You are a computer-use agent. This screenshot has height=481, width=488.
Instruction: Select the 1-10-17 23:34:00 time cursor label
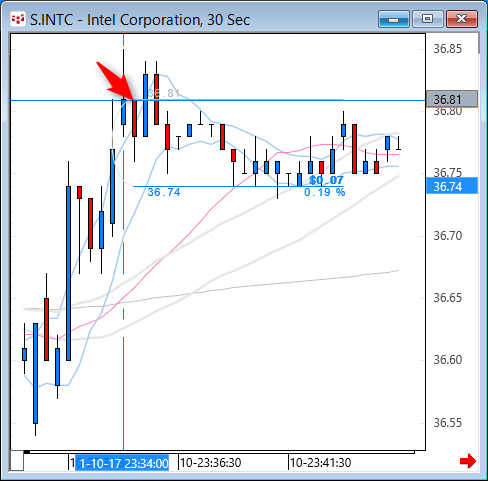[122, 463]
